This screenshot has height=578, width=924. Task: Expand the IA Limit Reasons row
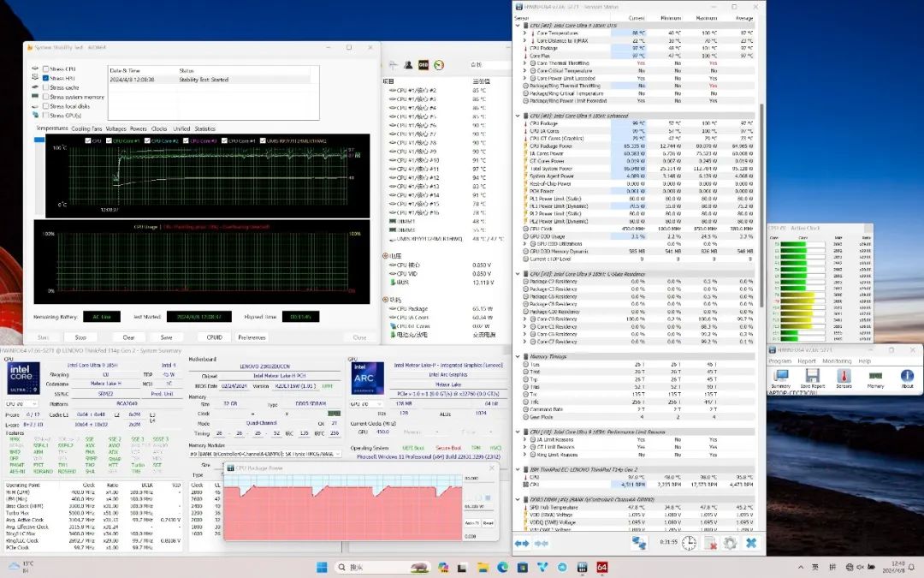click(525, 438)
